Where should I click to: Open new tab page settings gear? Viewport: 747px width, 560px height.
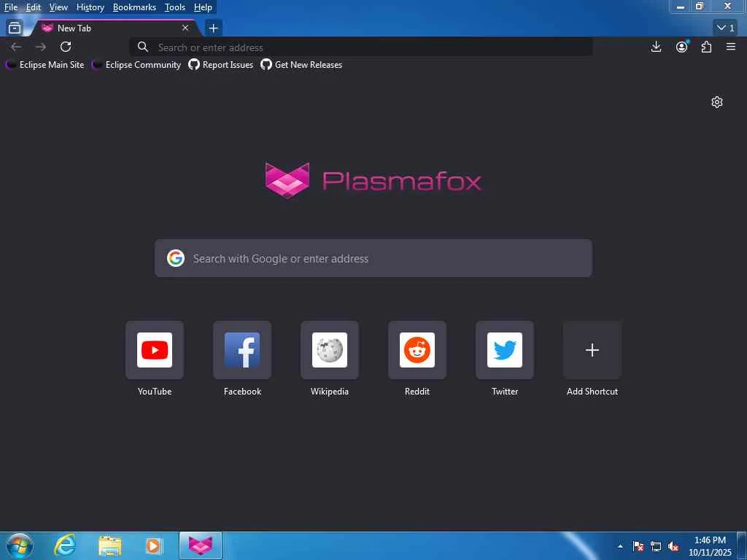[x=717, y=102]
